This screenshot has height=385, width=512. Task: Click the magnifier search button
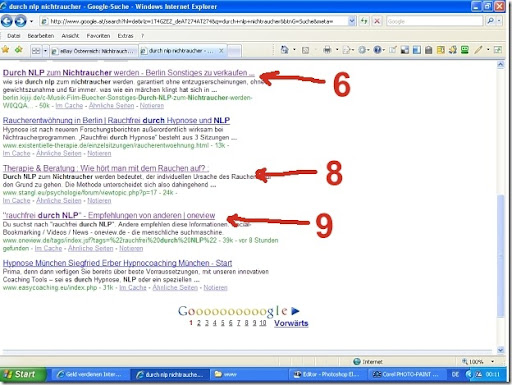point(490,21)
